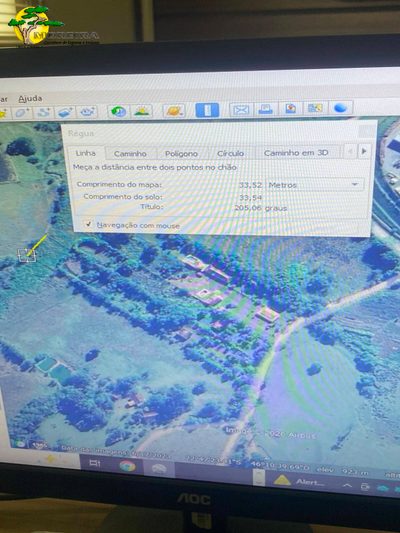Click the Save Image icon
The image size is (400, 533).
click(x=291, y=109)
